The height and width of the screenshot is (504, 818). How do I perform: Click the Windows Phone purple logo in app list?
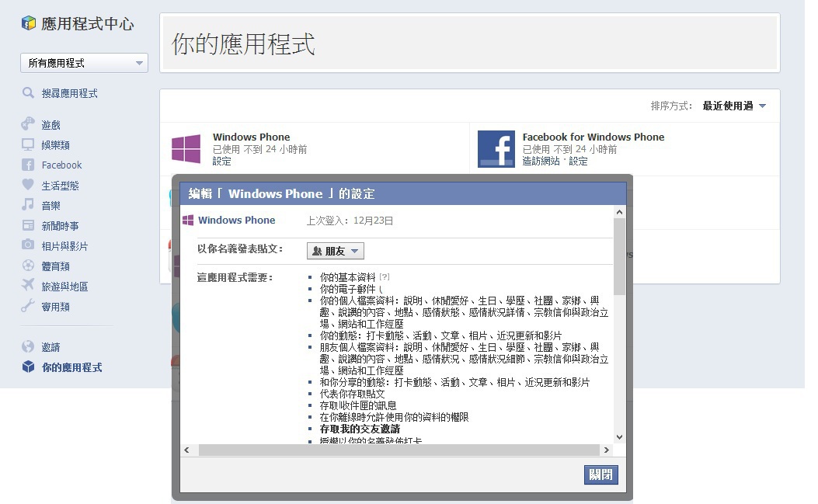pyautogui.click(x=186, y=148)
